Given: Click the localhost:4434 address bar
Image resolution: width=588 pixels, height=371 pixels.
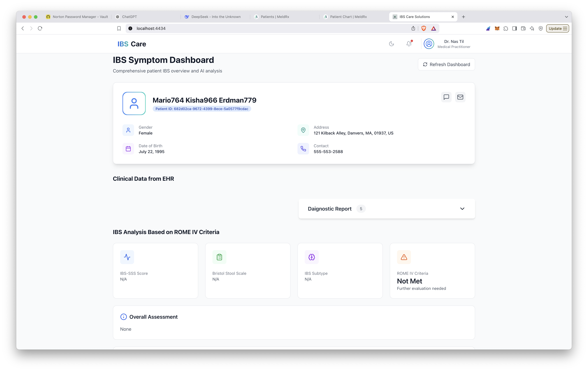Looking at the screenshot, I should tap(269, 29).
